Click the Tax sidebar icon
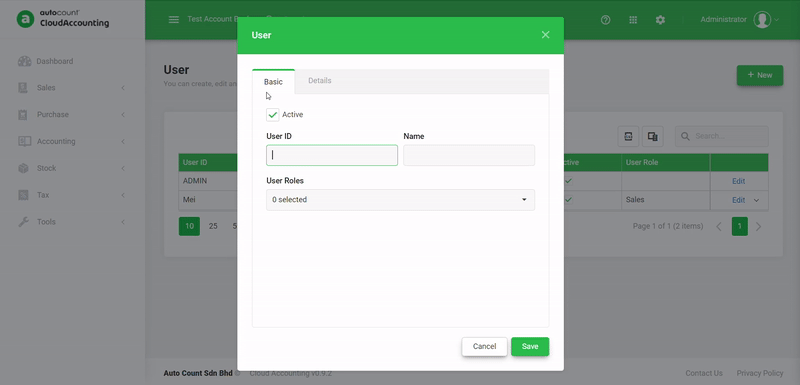The width and height of the screenshot is (800, 385). pyautogui.click(x=23, y=195)
